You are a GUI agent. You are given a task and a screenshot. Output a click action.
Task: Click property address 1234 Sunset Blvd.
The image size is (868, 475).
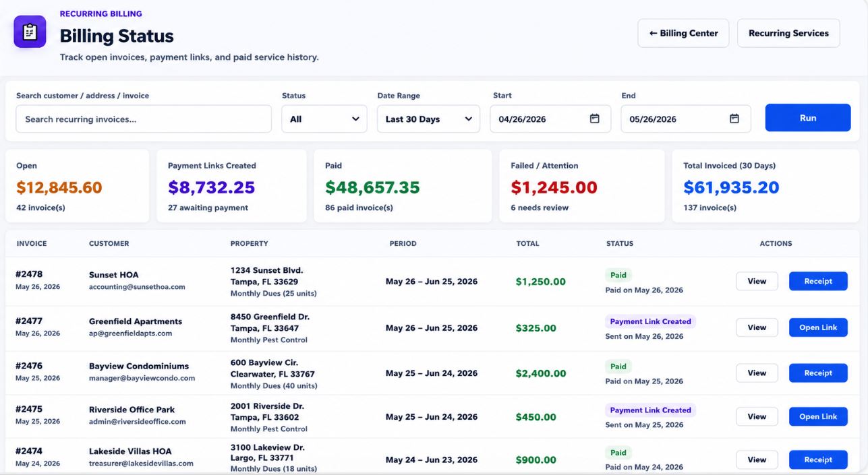(x=266, y=270)
